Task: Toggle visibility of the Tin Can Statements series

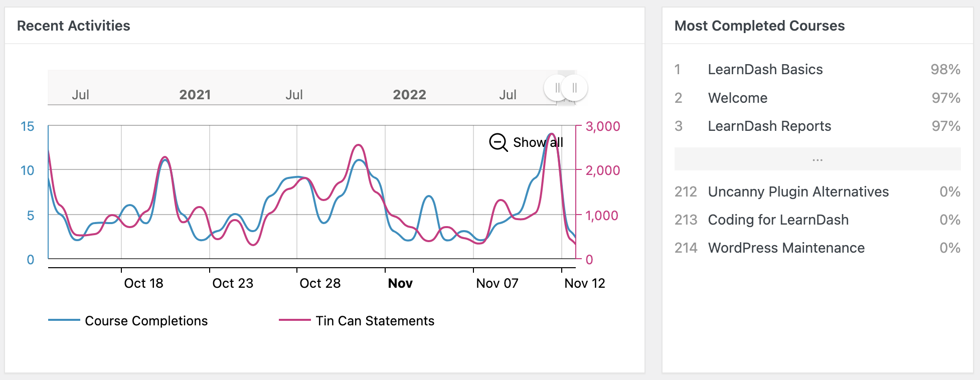Action: tap(375, 320)
